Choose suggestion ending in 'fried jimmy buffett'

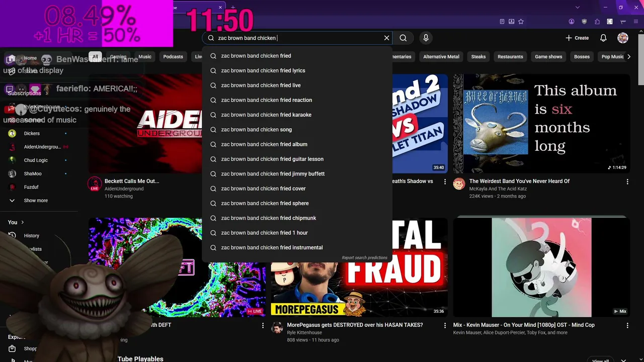(x=297, y=174)
